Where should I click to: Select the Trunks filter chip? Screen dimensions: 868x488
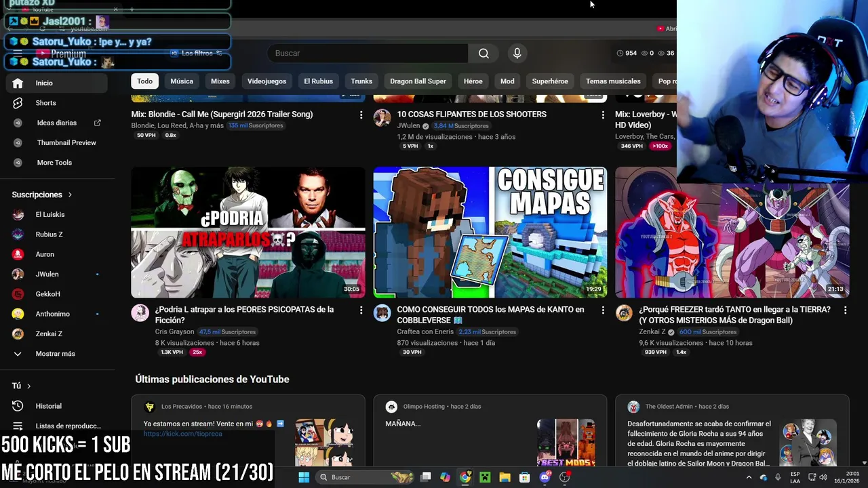pyautogui.click(x=361, y=81)
